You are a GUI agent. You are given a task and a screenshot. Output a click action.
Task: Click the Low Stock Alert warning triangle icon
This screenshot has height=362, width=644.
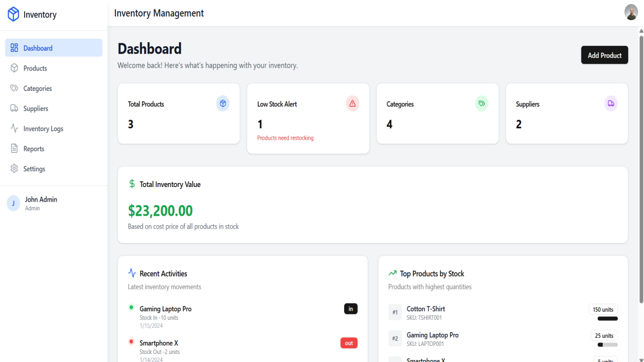(352, 103)
